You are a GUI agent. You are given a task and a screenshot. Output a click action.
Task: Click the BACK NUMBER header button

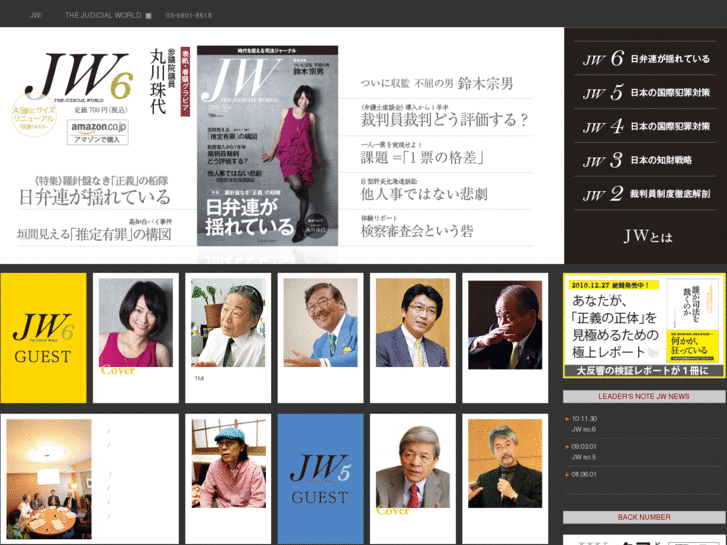(644, 517)
